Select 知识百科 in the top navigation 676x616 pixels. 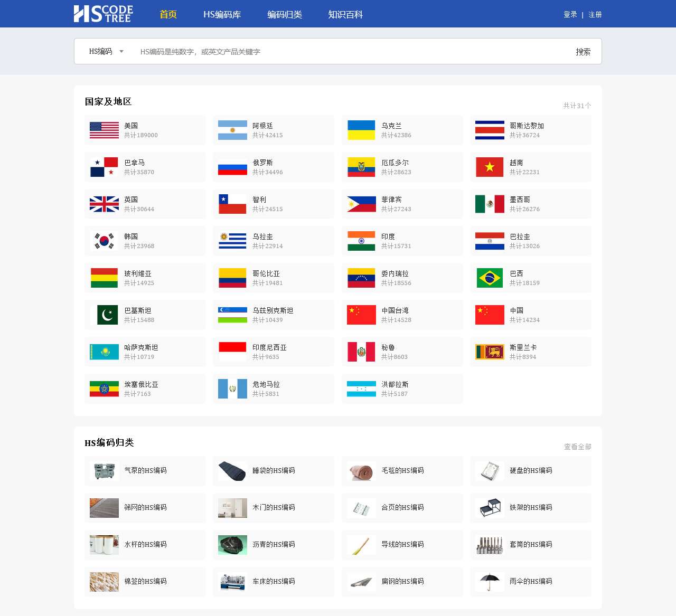[x=345, y=14]
